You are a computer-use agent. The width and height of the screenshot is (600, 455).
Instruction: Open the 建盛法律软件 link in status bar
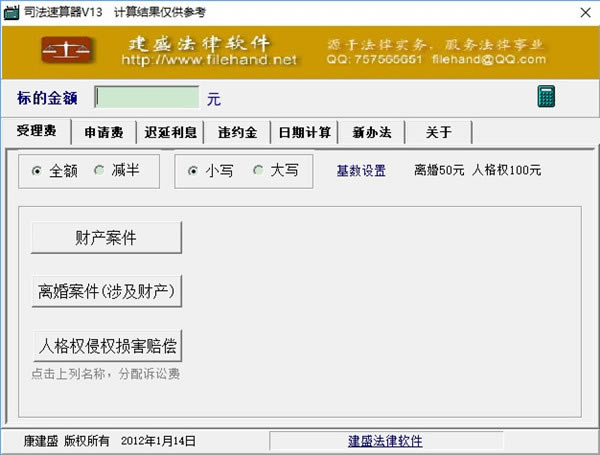click(x=385, y=441)
